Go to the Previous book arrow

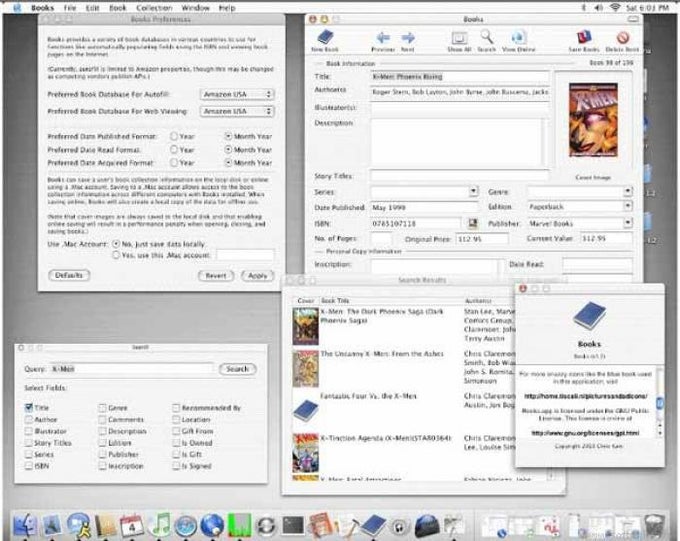[383, 38]
